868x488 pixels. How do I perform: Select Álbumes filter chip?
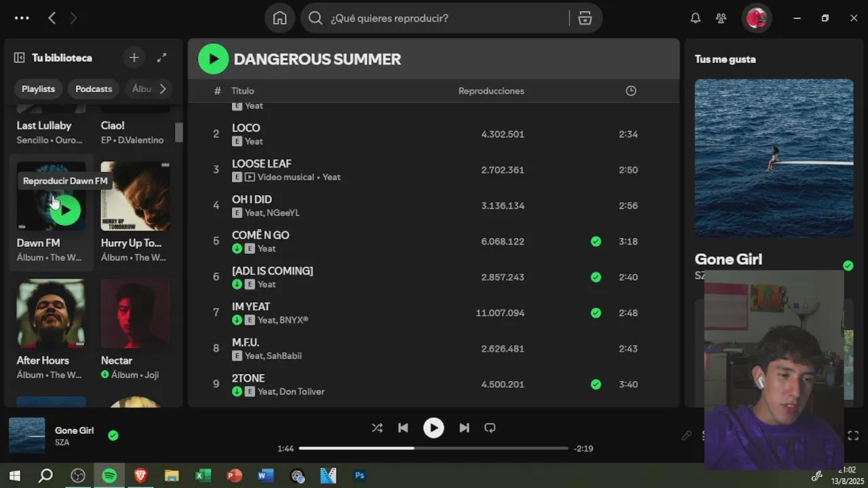(x=140, y=89)
